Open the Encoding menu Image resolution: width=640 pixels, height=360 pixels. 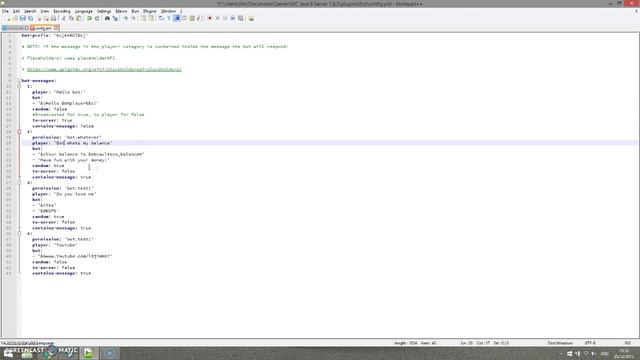(x=62, y=11)
